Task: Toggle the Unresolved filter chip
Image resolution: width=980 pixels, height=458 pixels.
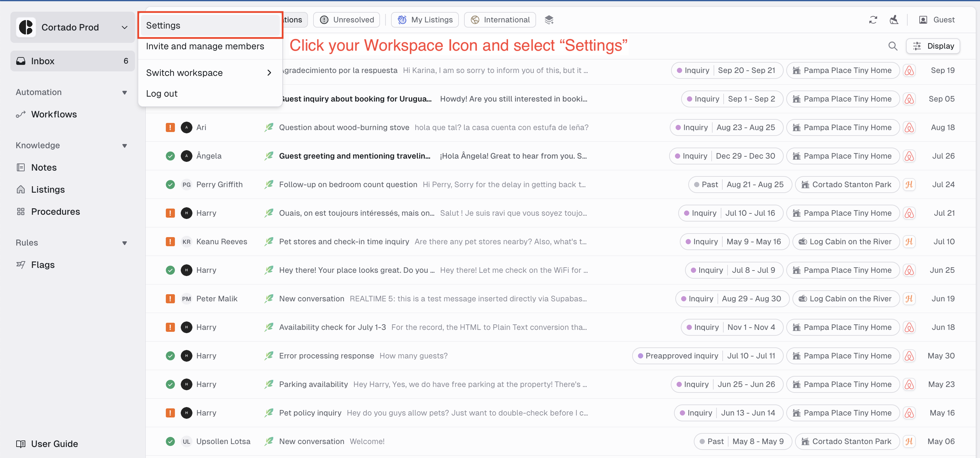Action: point(346,19)
